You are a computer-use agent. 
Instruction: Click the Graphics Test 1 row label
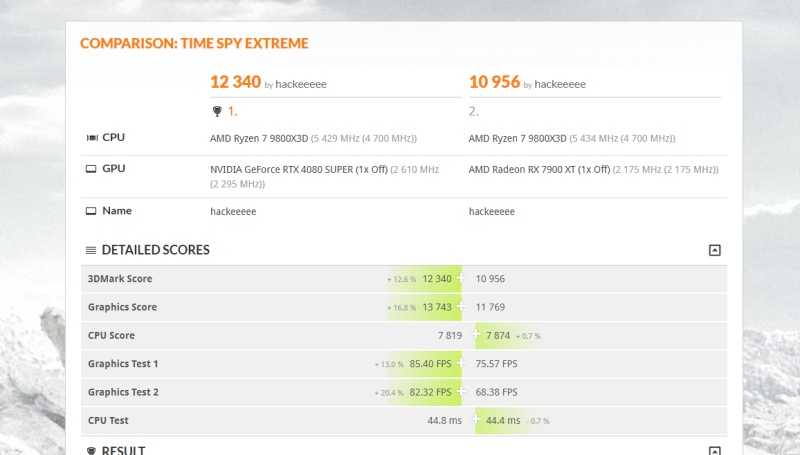coord(123,364)
